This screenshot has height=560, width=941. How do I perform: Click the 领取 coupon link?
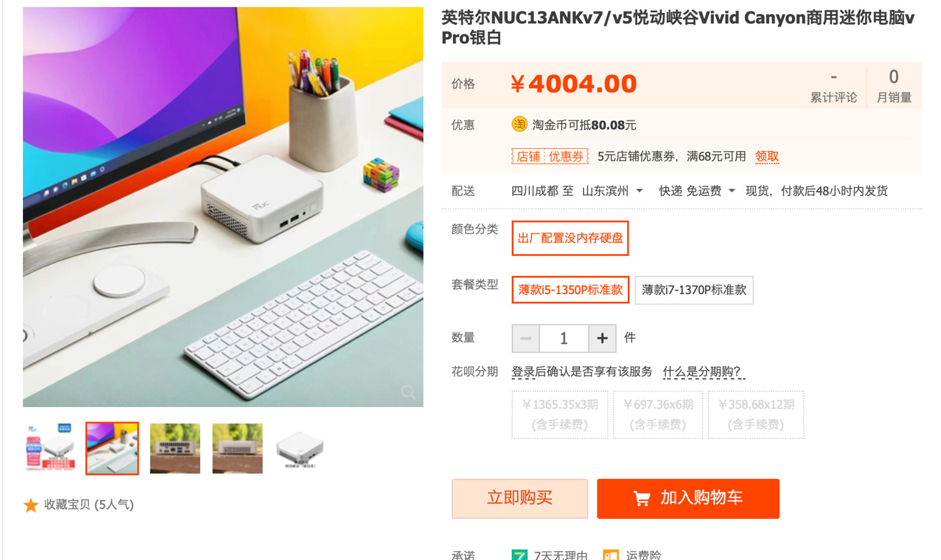coord(767,156)
